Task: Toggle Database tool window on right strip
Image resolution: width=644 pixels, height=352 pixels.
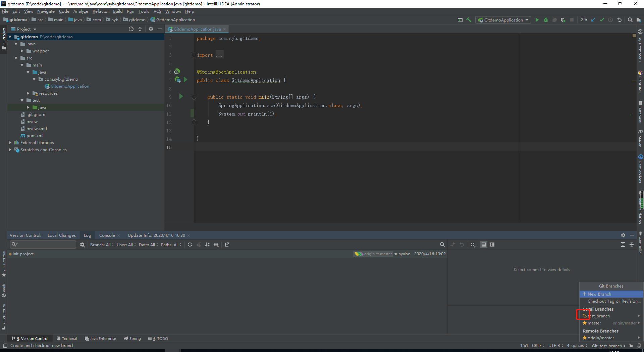Action: click(640, 112)
